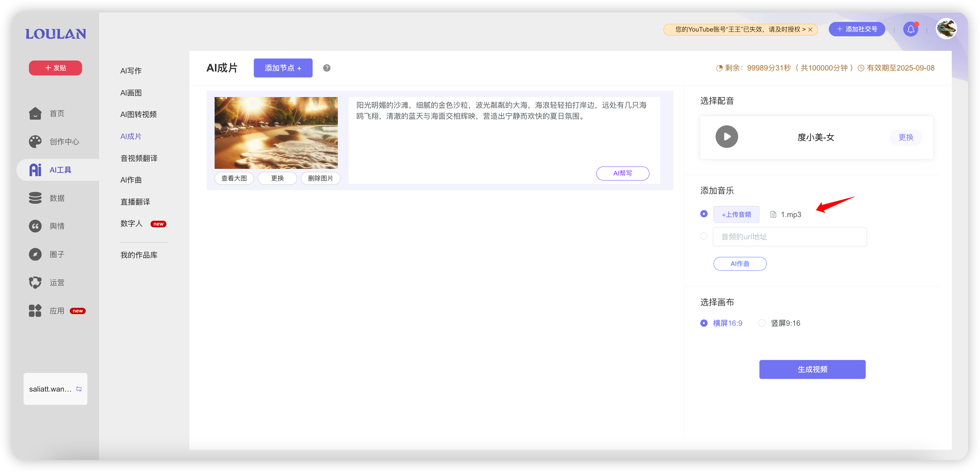Choose 横屏16:9 canvas option
Image resolution: width=980 pixels, height=472 pixels.
pos(721,323)
